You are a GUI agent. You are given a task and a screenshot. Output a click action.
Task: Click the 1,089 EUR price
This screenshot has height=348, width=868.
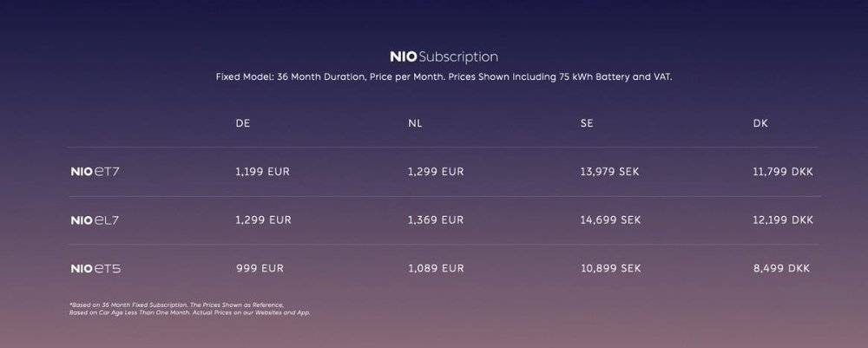436,268
